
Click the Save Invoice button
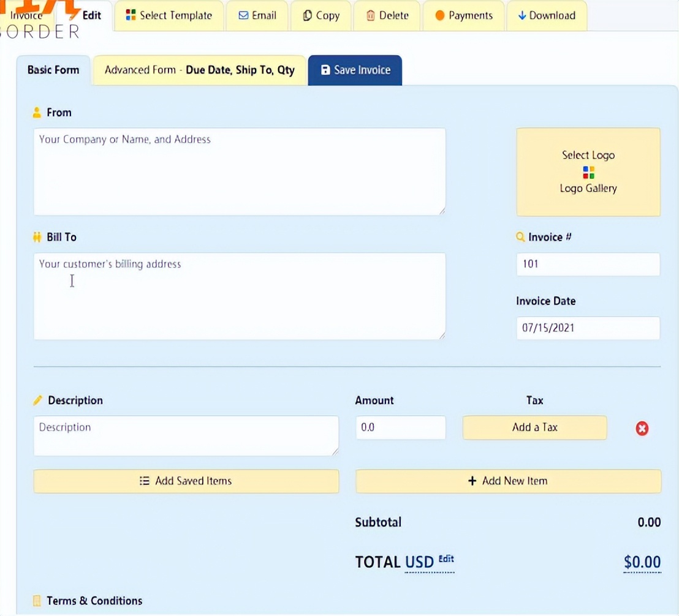click(x=355, y=70)
